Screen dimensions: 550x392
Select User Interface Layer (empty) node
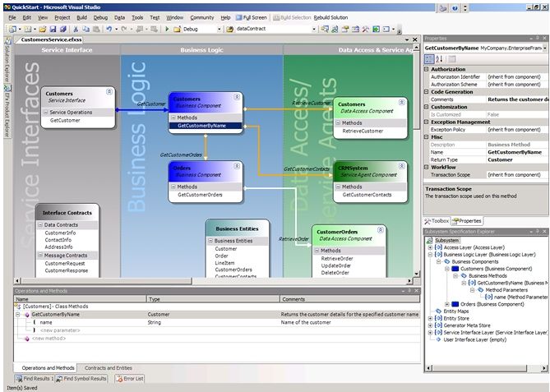coord(475,339)
